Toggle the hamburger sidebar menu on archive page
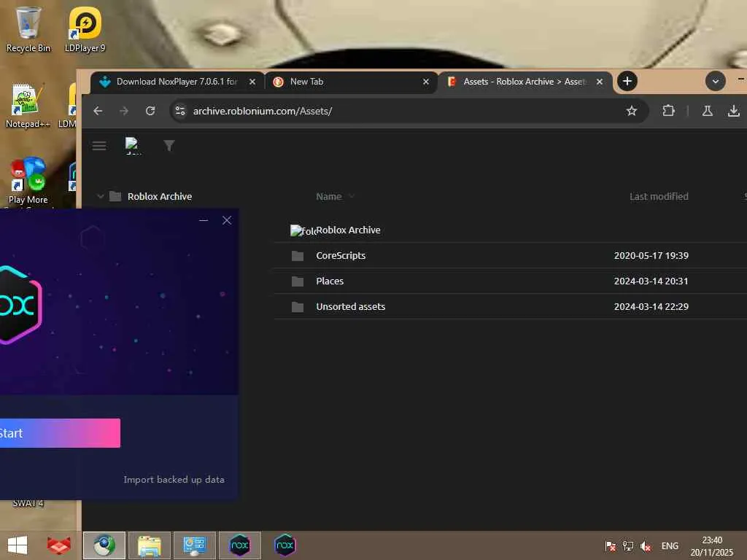 [99, 146]
